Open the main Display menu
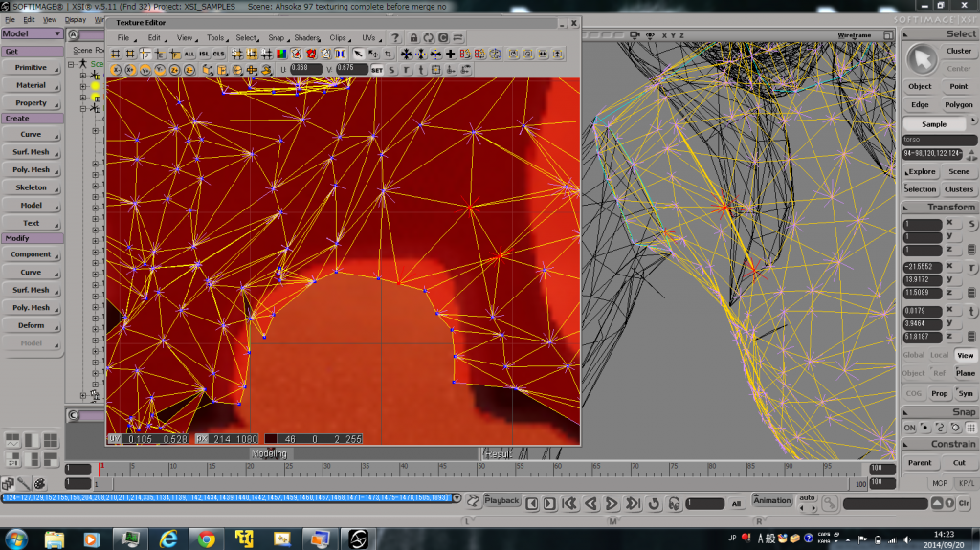 click(x=75, y=19)
